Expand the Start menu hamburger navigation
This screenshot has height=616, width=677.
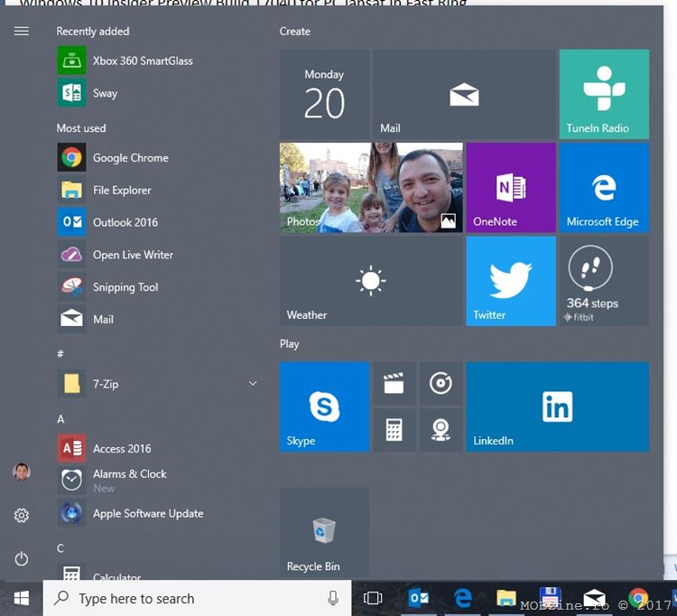coord(22,31)
